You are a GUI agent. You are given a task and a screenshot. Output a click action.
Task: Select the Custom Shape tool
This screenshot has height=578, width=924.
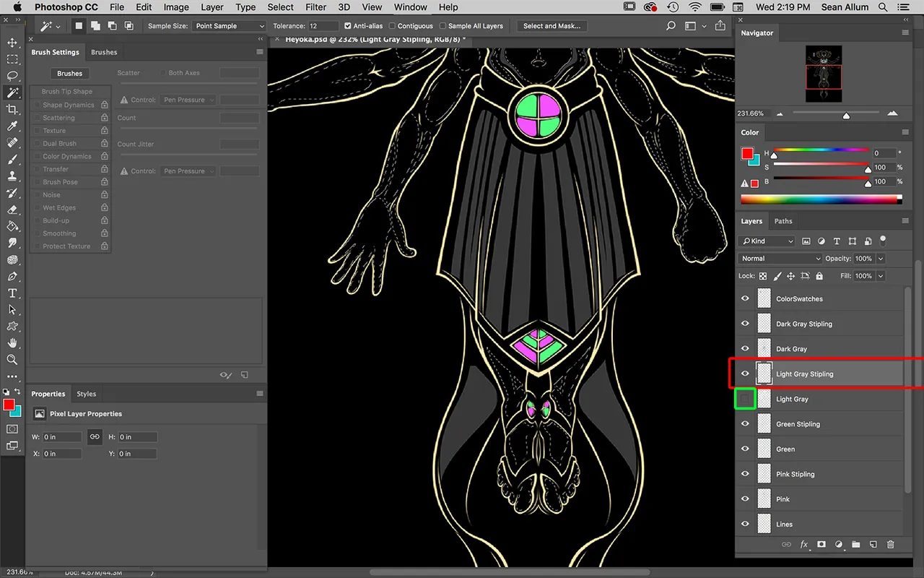12,326
